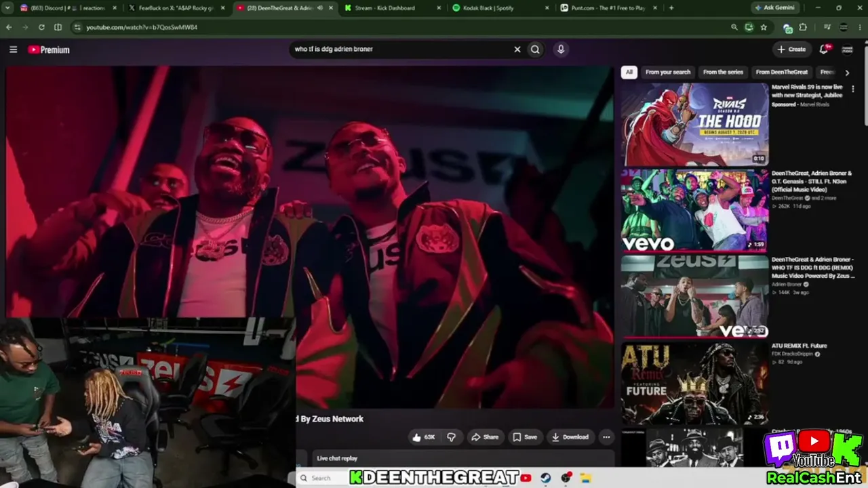Open the ATU Remix Ft. Future thumbnail
The width and height of the screenshot is (868, 488).
[695, 383]
